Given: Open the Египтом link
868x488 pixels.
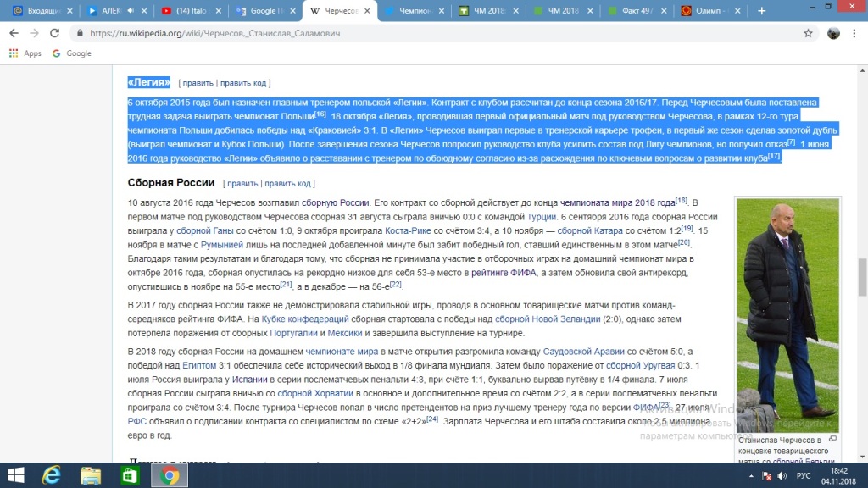Looking at the screenshot, I should (x=199, y=365).
